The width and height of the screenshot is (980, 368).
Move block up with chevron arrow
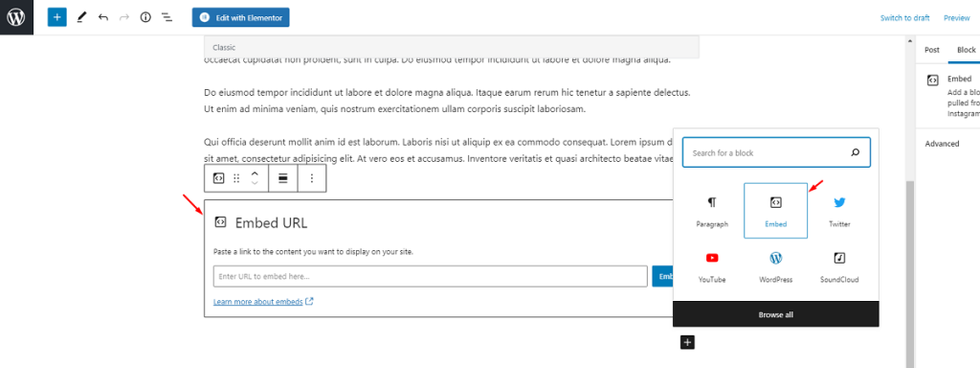point(255,173)
